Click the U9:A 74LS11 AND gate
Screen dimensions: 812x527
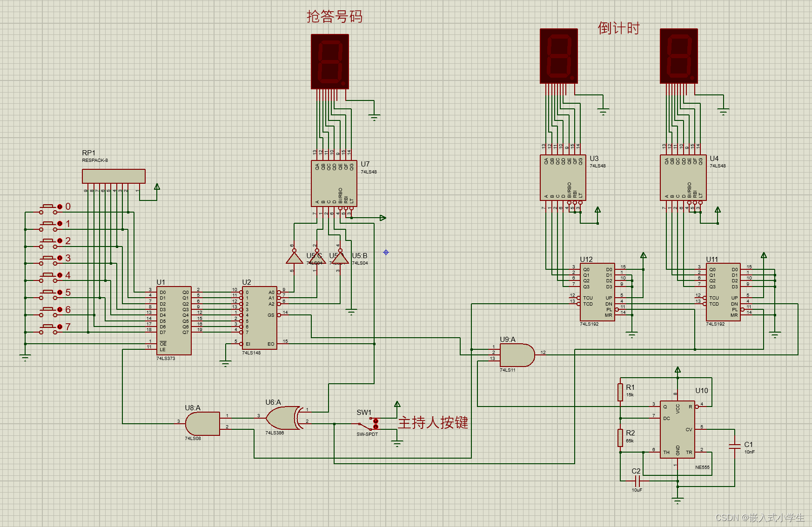click(x=517, y=355)
